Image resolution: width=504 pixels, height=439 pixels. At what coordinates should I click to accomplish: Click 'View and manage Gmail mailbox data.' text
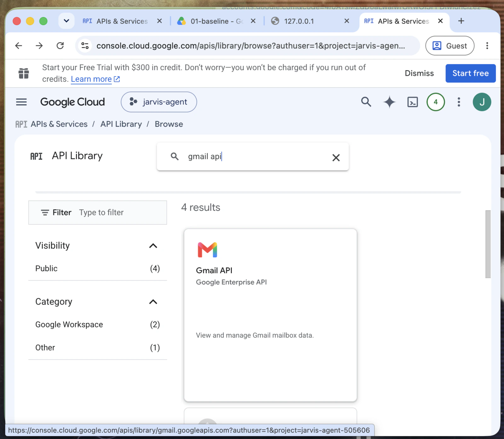(x=255, y=335)
